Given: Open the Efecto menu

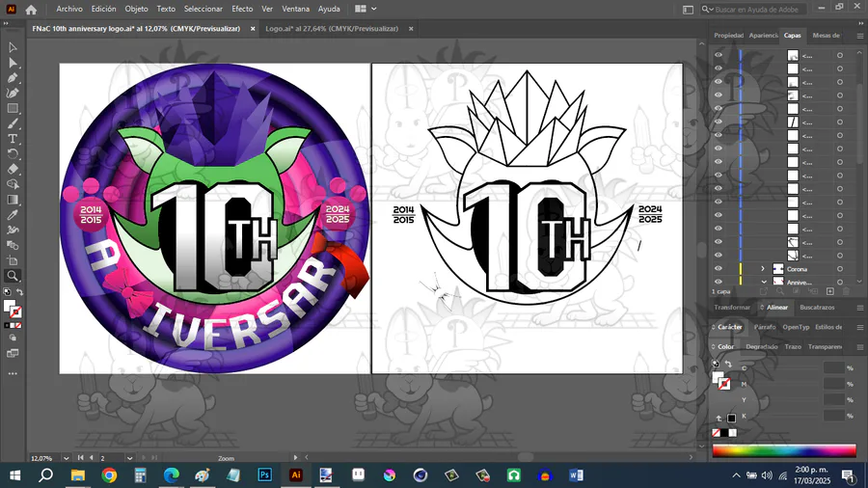Looking at the screenshot, I should (x=242, y=9).
